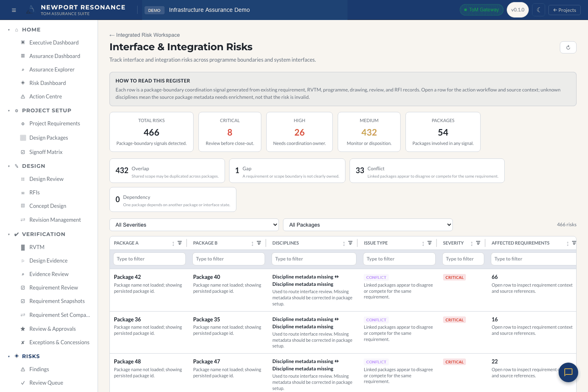The width and height of the screenshot is (588, 392).
Task: Open Risk Dashboard
Action: [x=47, y=83]
